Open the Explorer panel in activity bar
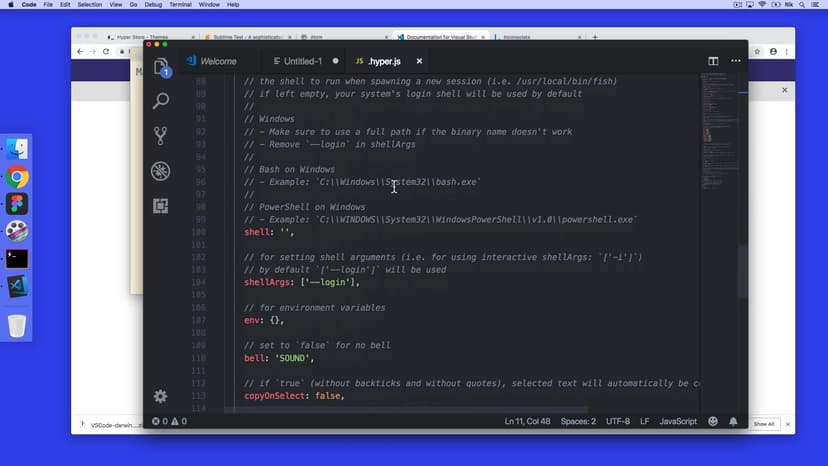The height and width of the screenshot is (466, 828). [161, 67]
